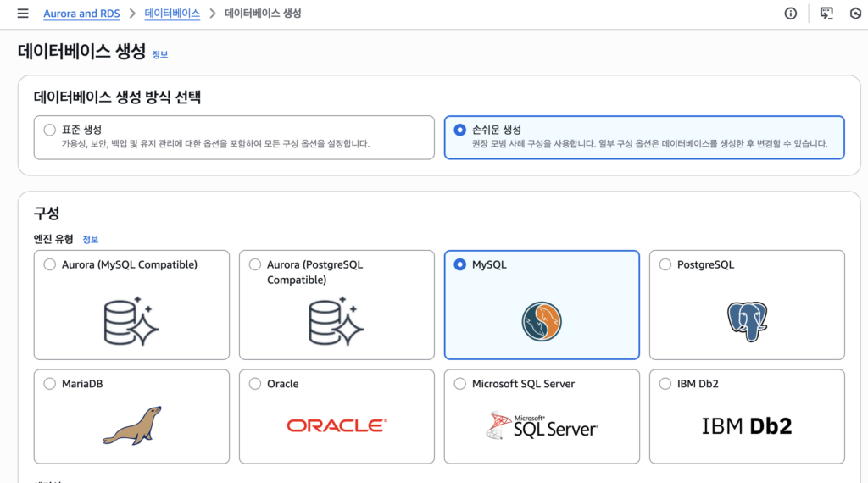Open the CloudShell terminal icon

[x=826, y=14]
